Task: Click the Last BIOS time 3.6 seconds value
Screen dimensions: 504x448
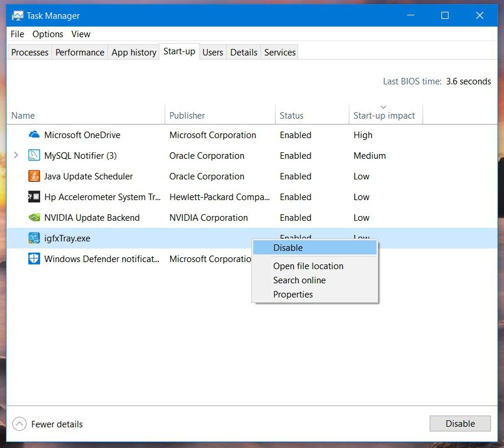Action: [x=469, y=81]
